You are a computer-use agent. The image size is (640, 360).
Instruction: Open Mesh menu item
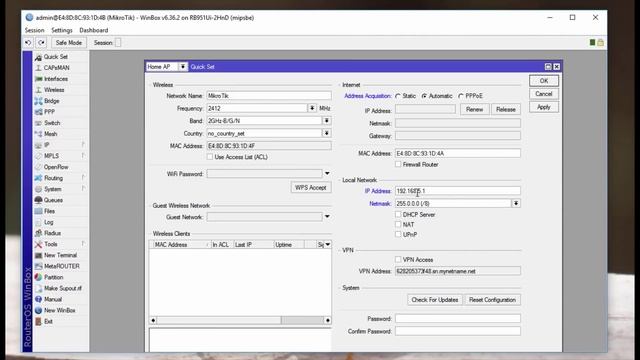pyautogui.click(x=50, y=134)
